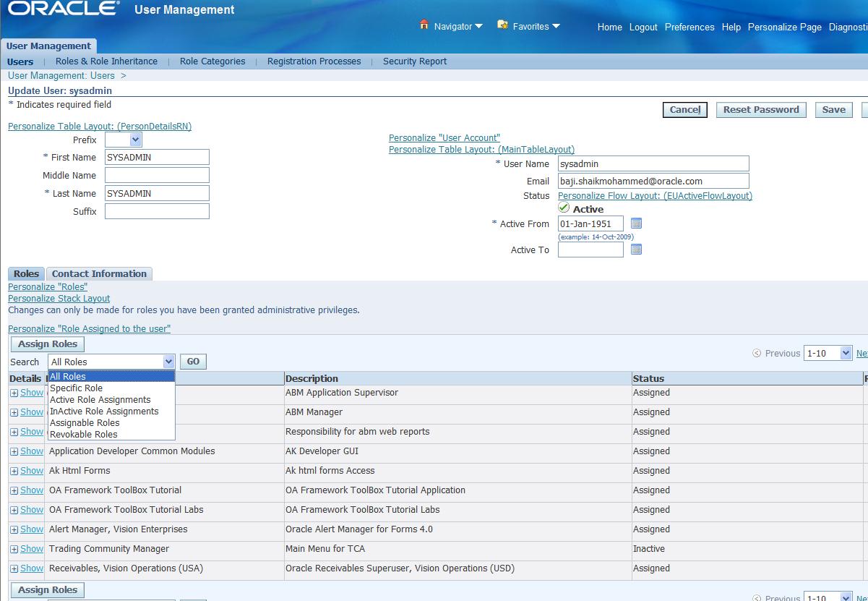868x601 pixels.
Task: Open Personalize Flow Layout (EUActiveFlowLayout) link
Action: click(x=655, y=195)
